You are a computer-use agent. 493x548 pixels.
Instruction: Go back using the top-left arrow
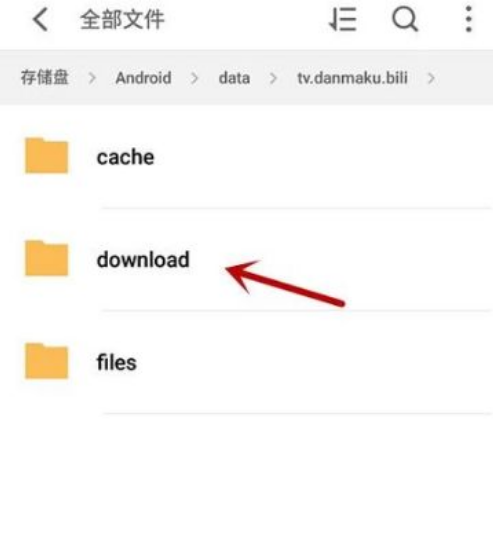pyautogui.click(x=40, y=20)
